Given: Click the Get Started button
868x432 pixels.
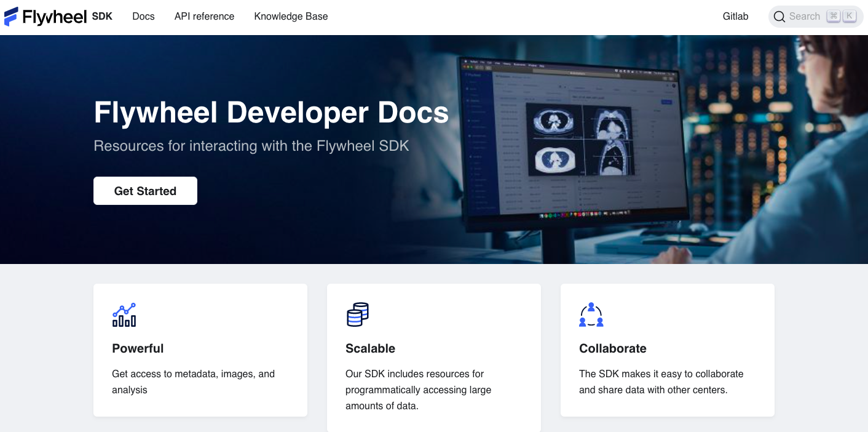Looking at the screenshot, I should (x=145, y=190).
